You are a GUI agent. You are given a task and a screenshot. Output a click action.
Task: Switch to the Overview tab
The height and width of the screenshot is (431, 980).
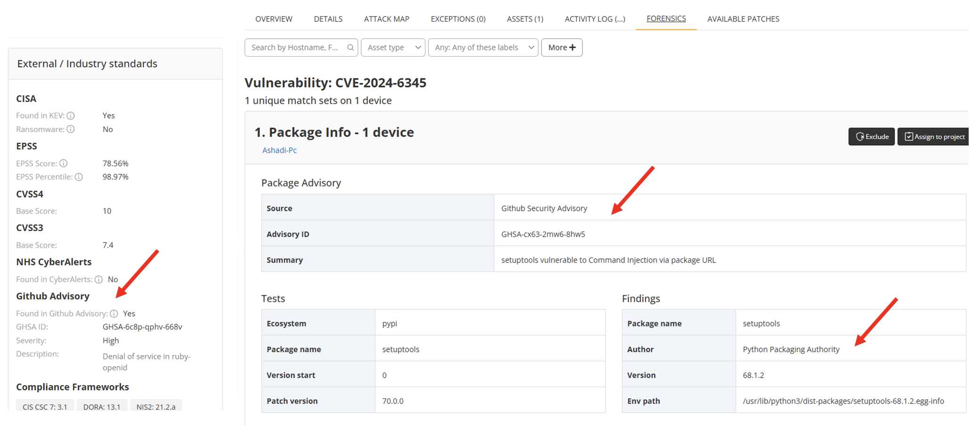pos(274,19)
